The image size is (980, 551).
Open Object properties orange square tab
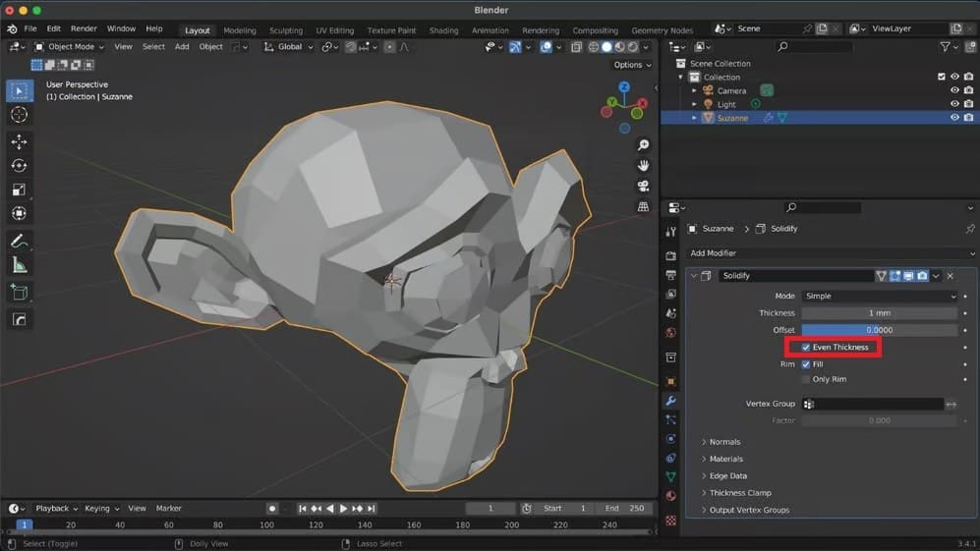coord(670,382)
